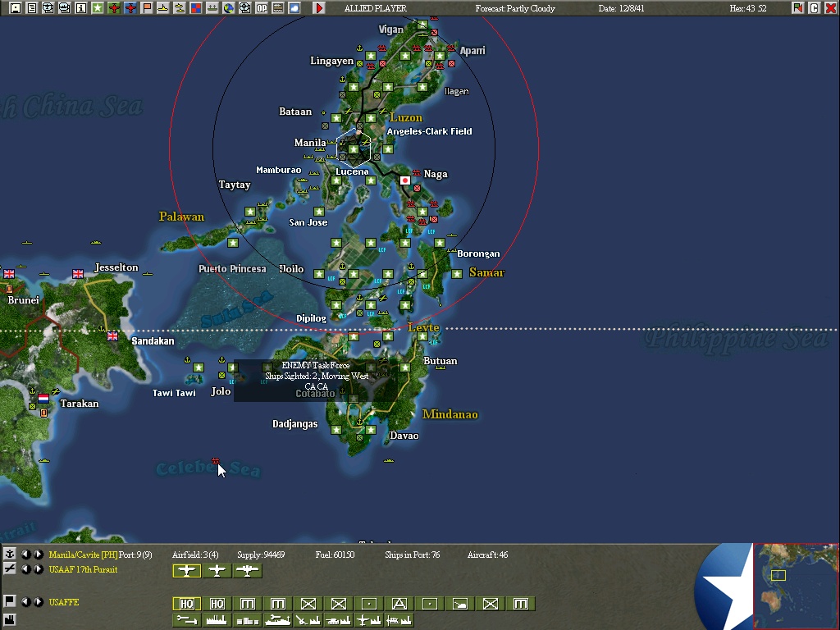This screenshot has height=630, width=840.
Task: Click the flag icon beside USAFFE
Action: coord(9,601)
